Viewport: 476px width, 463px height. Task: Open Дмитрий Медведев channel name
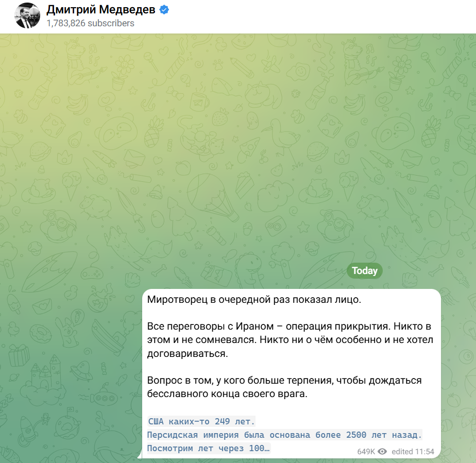coord(101,10)
